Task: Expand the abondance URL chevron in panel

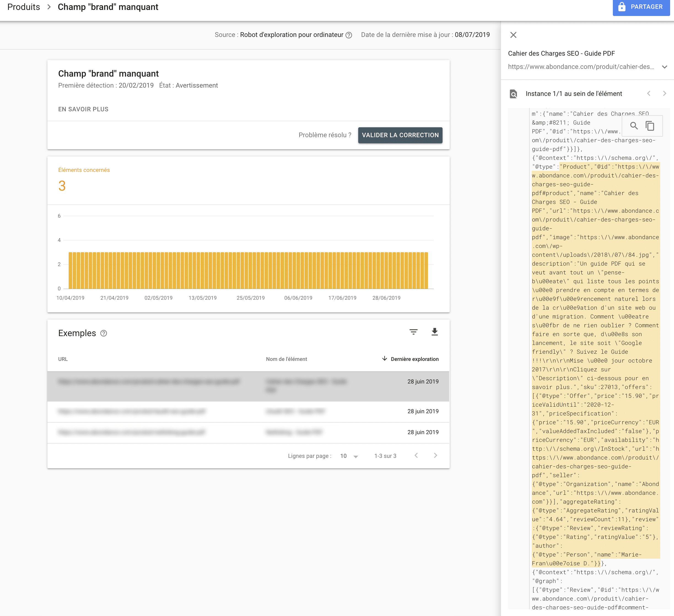Action: pos(664,67)
